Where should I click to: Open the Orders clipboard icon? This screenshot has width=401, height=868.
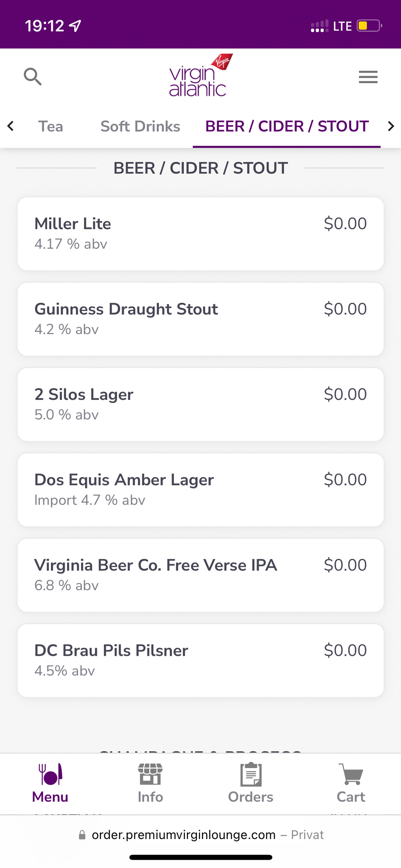(251, 775)
